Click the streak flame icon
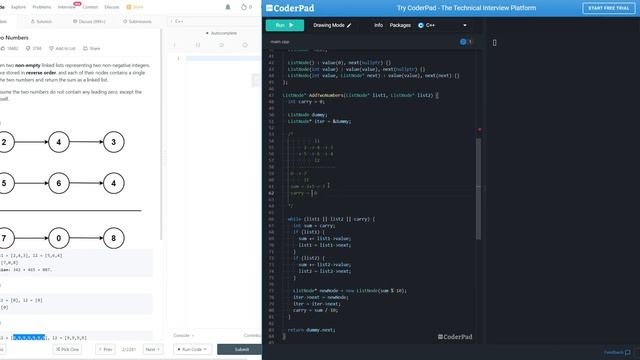This screenshot has width=640, height=360. (x=244, y=7)
